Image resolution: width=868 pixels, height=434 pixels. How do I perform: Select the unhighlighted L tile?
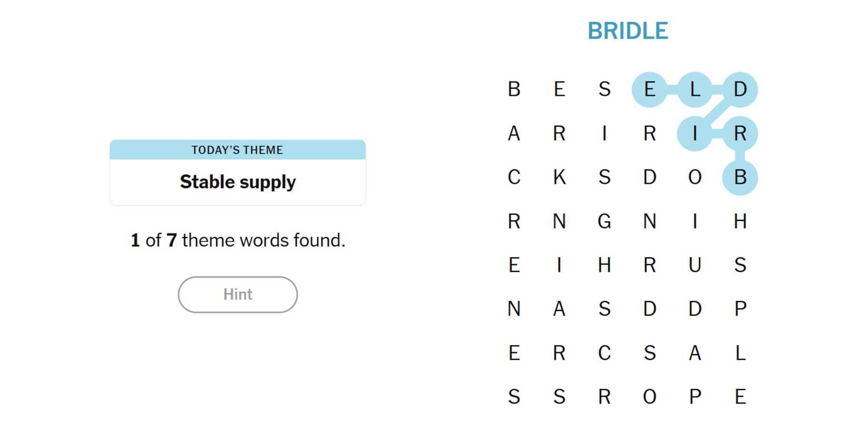[x=740, y=352]
